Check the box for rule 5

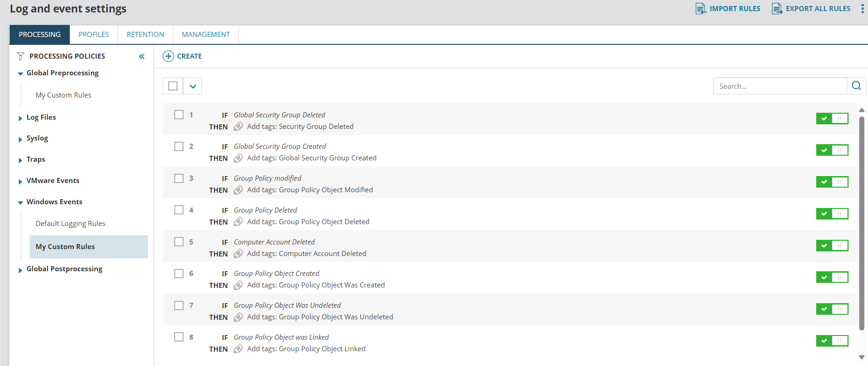coord(179,242)
